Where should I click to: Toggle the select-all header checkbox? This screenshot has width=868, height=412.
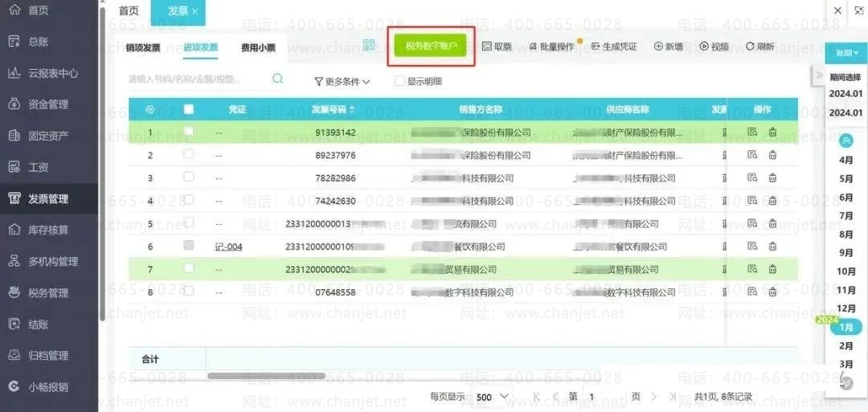tap(189, 109)
